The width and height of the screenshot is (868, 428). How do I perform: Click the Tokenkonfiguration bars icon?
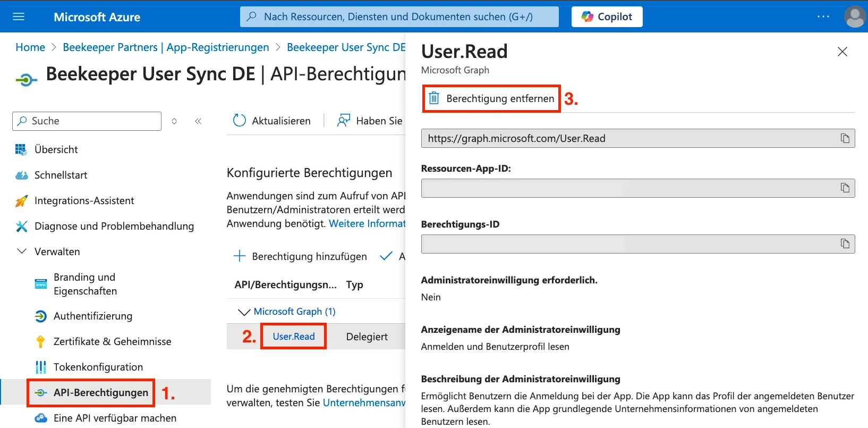(41, 367)
